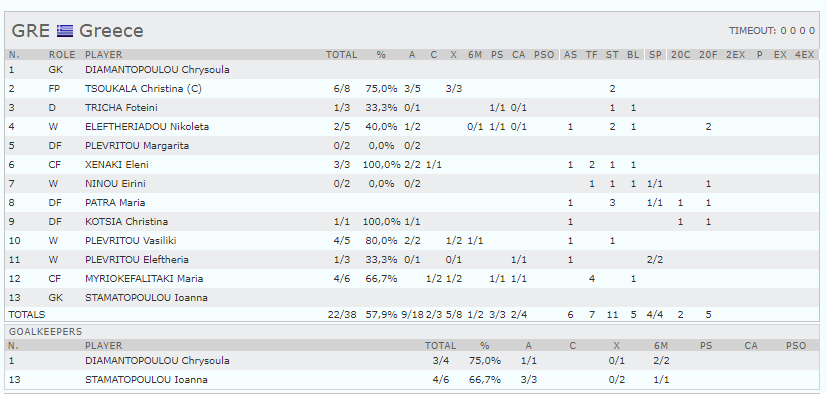Click the ROLE column header
The image size is (827, 394).
point(62,55)
